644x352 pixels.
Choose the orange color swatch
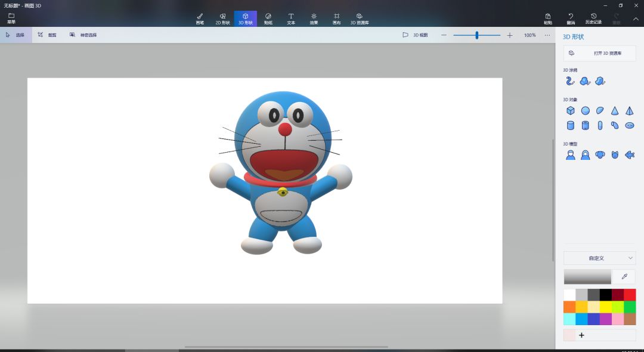(x=569, y=307)
